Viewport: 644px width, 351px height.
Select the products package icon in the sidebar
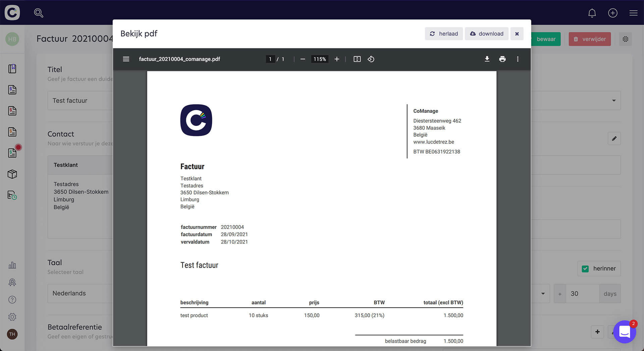click(x=12, y=174)
